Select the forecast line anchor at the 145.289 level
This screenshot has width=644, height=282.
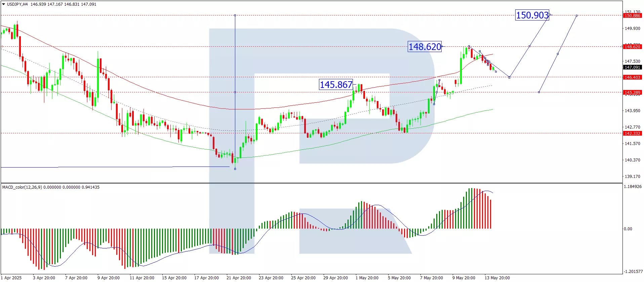coord(539,92)
